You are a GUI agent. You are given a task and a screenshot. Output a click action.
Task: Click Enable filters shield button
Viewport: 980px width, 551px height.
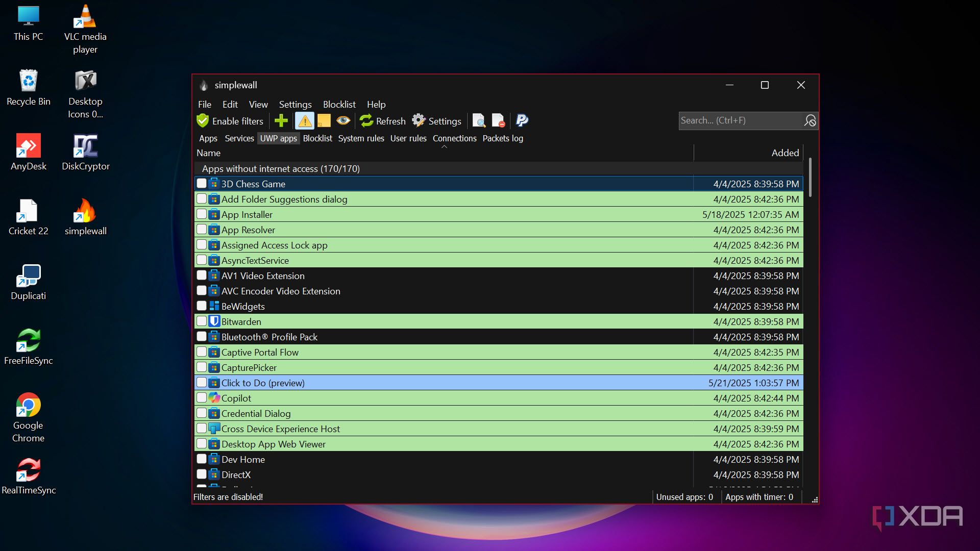(x=230, y=121)
